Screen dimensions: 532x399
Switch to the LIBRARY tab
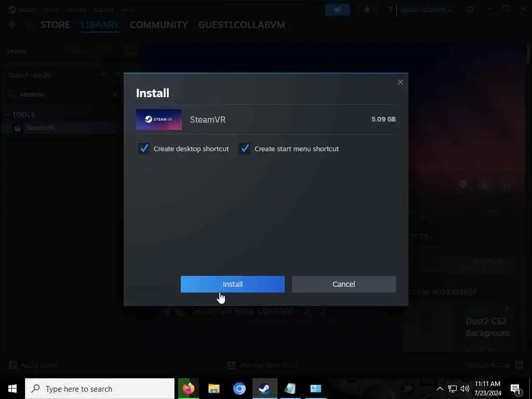(x=100, y=25)
